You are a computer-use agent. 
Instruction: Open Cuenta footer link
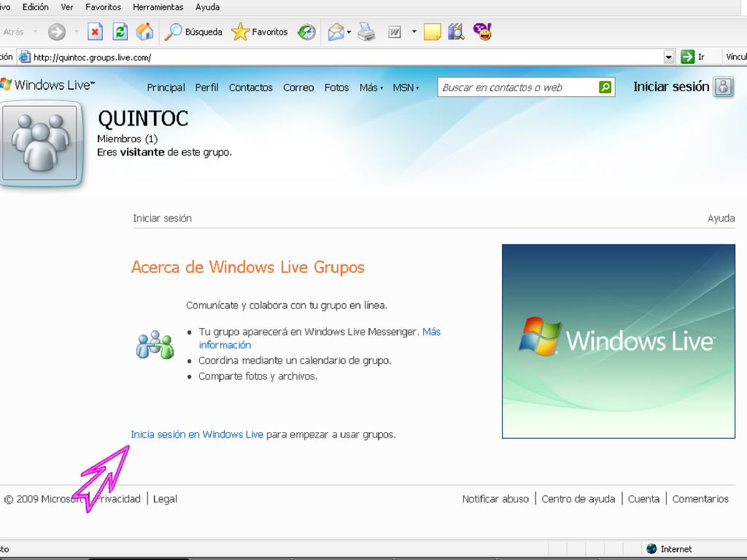(643, 499)
